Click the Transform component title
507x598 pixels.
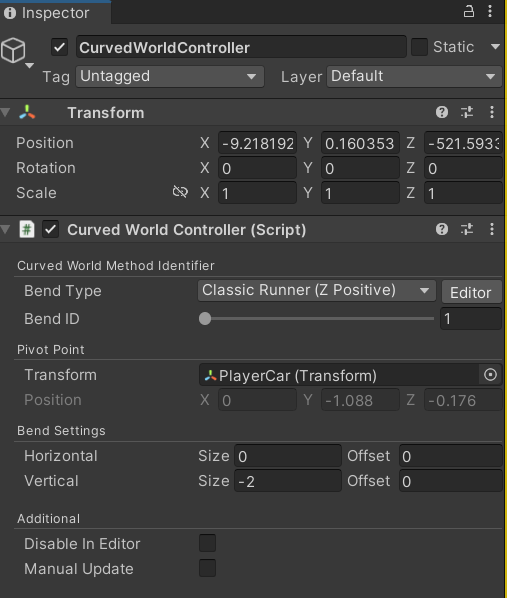pyautogui.click(x=106, y=113)
